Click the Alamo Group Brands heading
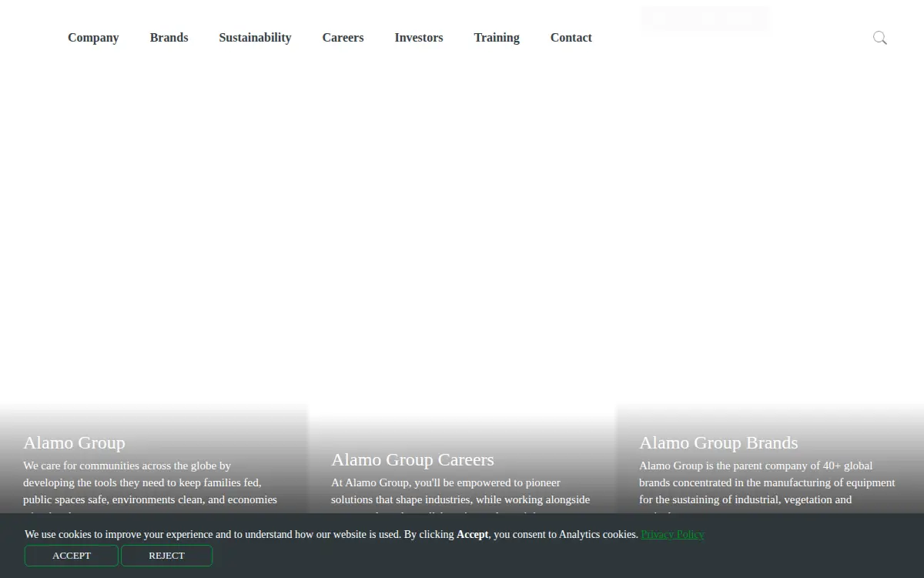The width and height of the screenshot is (924, 578). [718, 442]
